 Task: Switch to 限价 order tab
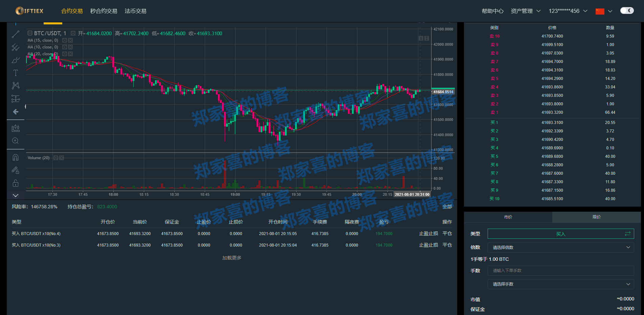point(597,217)
